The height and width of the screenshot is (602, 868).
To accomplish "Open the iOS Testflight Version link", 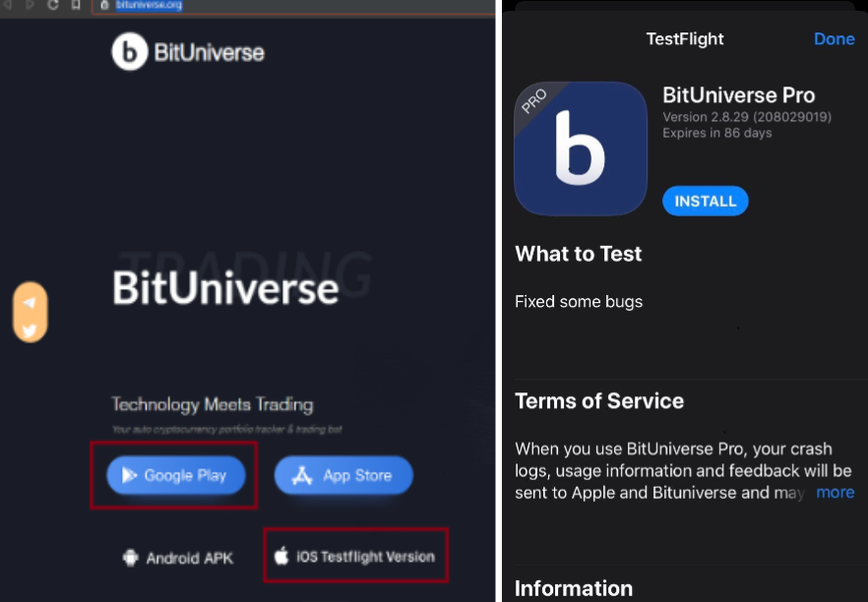I will [x=355, y=557].
